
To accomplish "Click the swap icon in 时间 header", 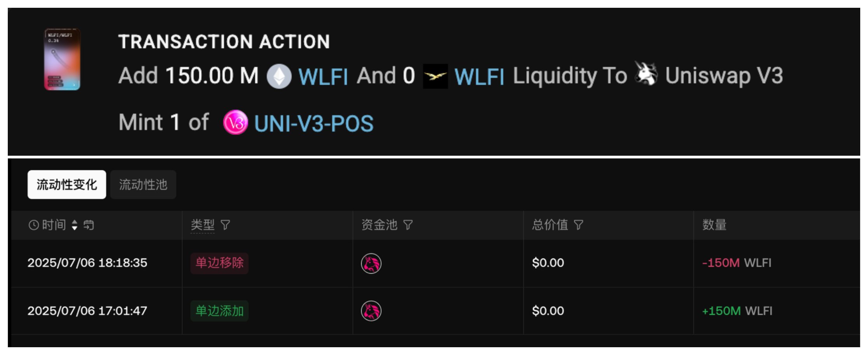I will pyautogui.click(x=89, y=225).
